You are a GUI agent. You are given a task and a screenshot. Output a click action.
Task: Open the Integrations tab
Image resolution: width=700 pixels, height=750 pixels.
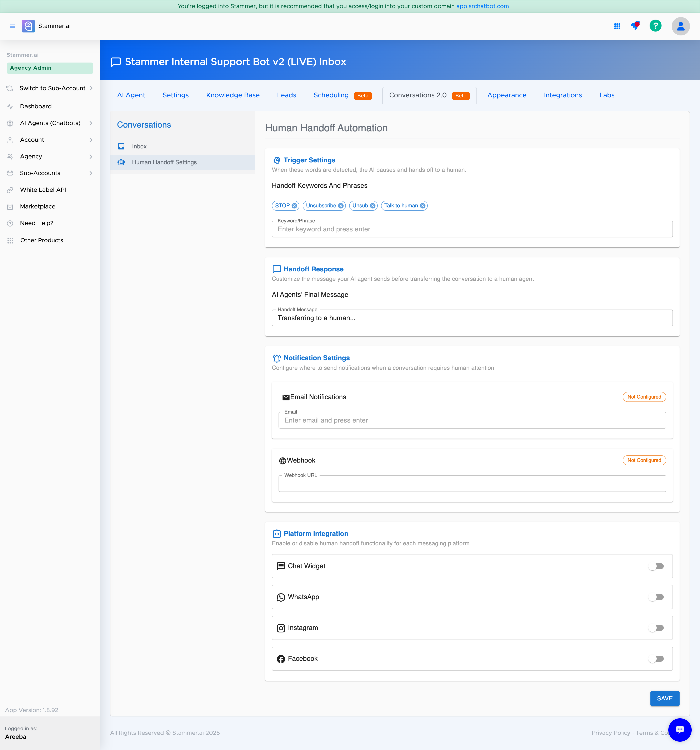coord(563,95)
